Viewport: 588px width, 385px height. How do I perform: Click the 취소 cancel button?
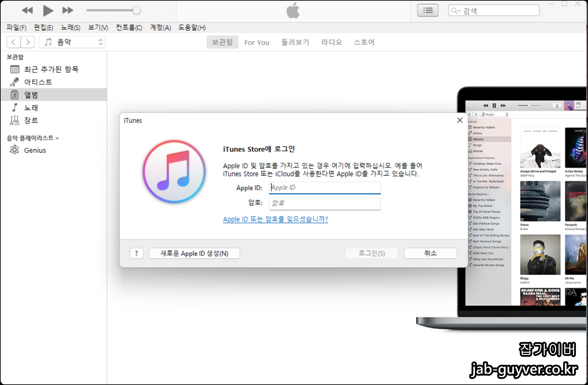click(x=430, y=254)
